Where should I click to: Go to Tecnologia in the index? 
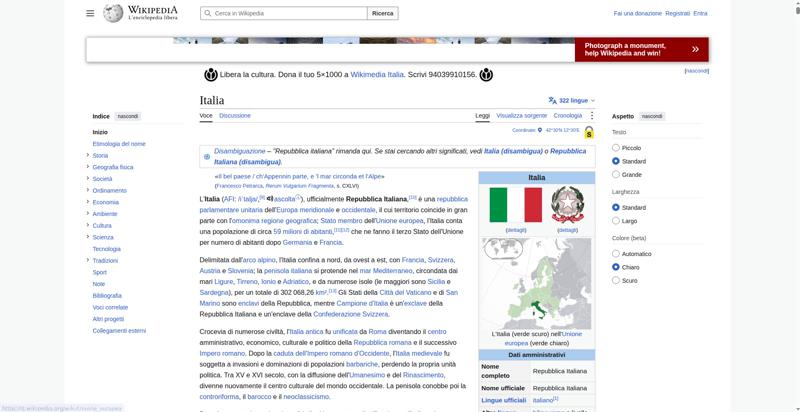(107, 249)
